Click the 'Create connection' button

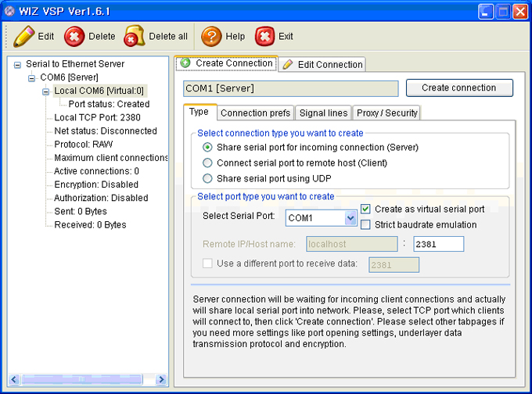(459, 88)
